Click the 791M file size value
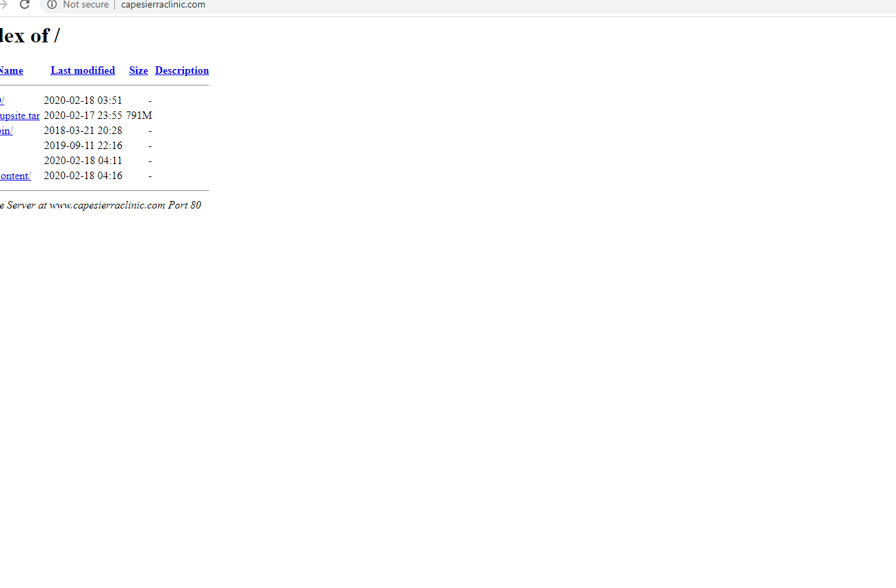This screenshot has width=896, height=588. (139, 116)
